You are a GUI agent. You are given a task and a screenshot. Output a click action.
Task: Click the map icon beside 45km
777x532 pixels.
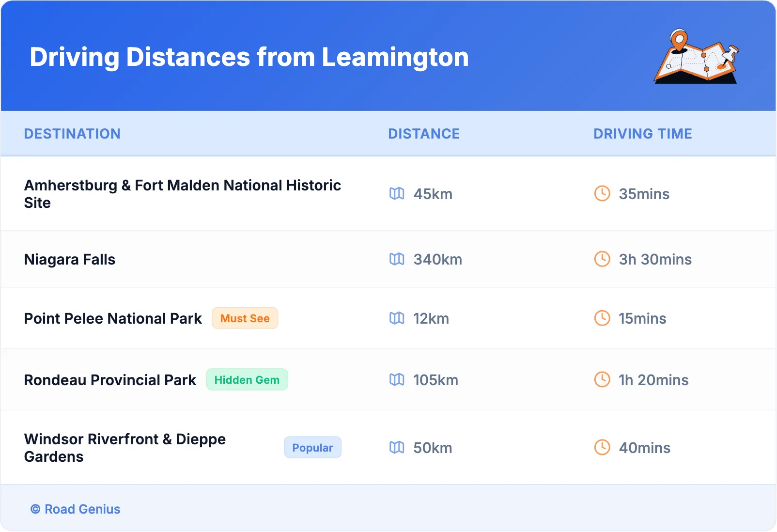397,194
